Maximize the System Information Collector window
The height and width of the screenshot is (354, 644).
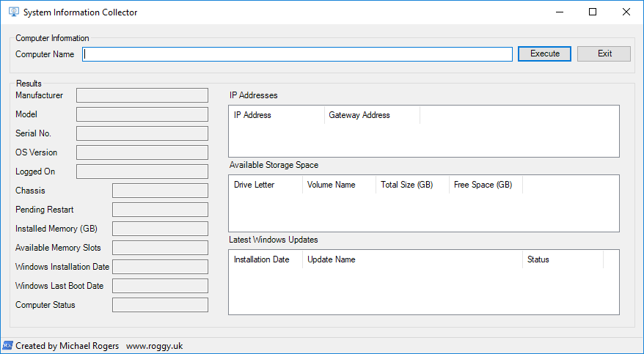[593, 12]
